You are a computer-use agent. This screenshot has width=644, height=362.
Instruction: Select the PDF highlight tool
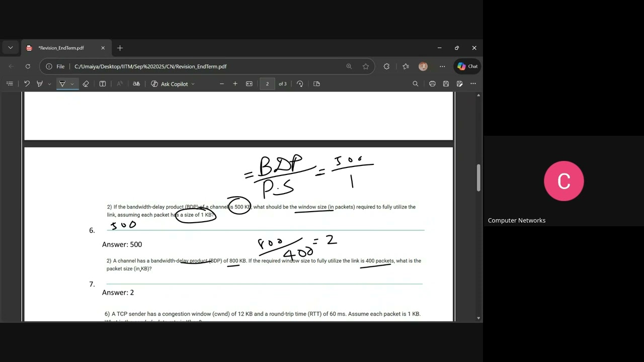point(40,84)
